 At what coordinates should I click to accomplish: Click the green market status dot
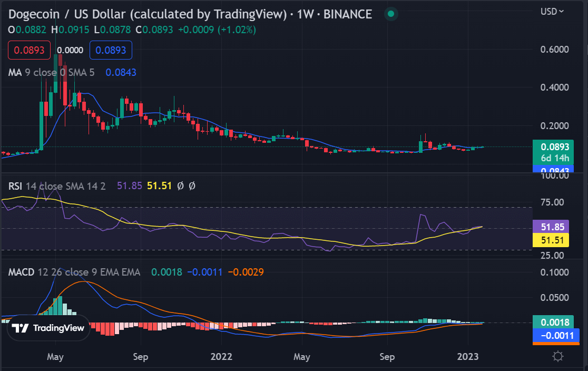391,14
